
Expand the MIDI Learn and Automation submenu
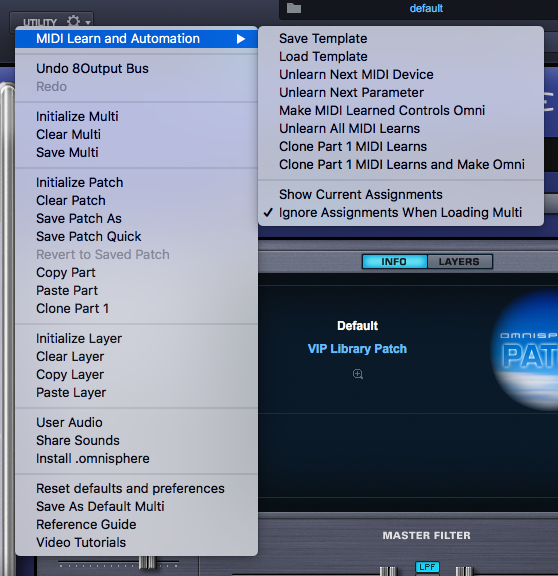pyautogui.click(x=136, y=39)
